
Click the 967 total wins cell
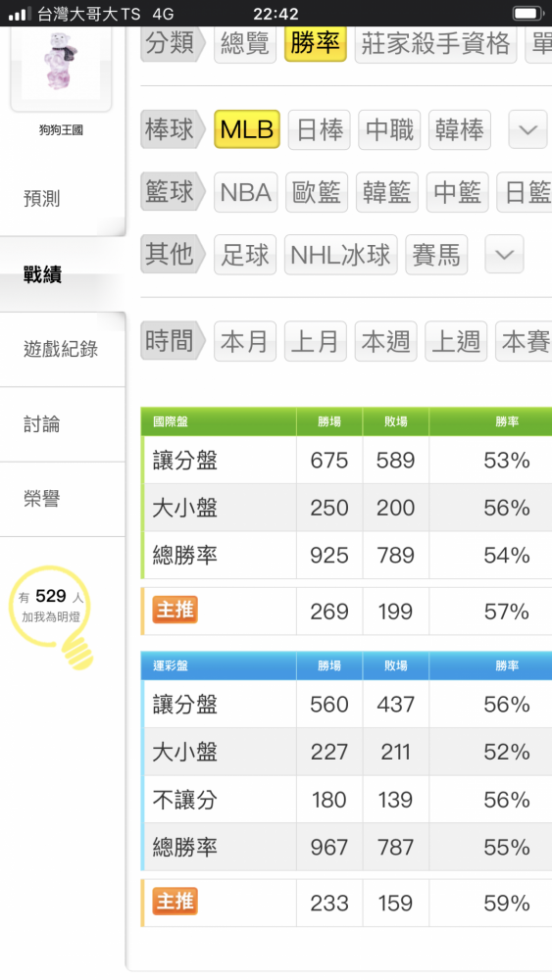[329, 847]
